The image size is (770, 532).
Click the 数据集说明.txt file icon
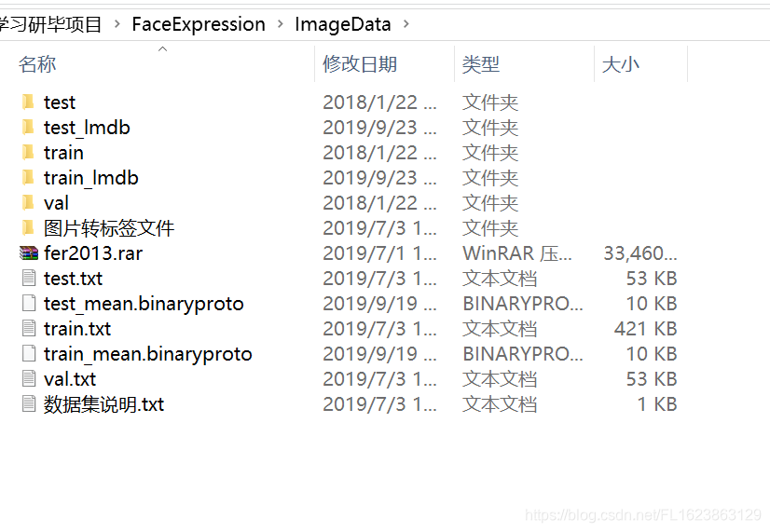(x=29, y=404)
